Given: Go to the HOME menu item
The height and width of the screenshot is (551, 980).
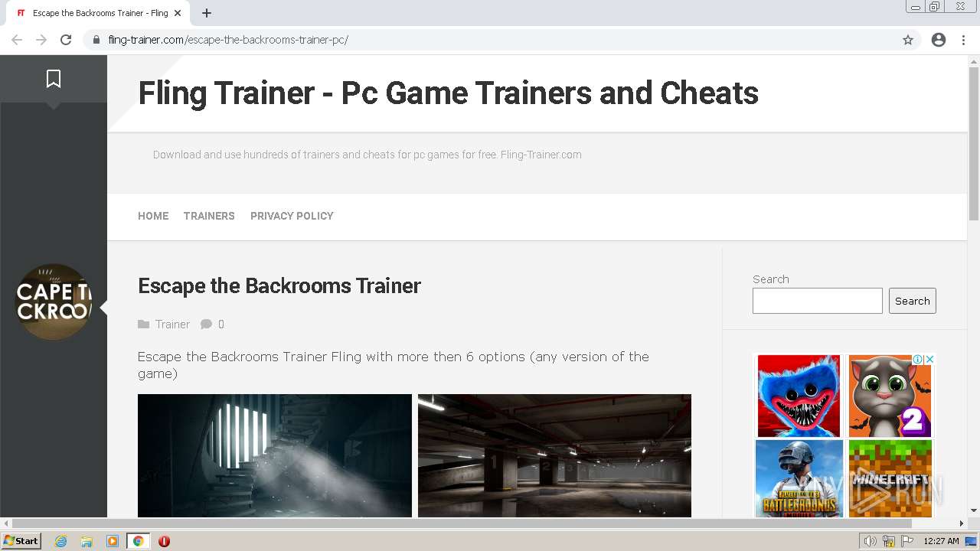Looking at the screenshot, I should [153, 216].
